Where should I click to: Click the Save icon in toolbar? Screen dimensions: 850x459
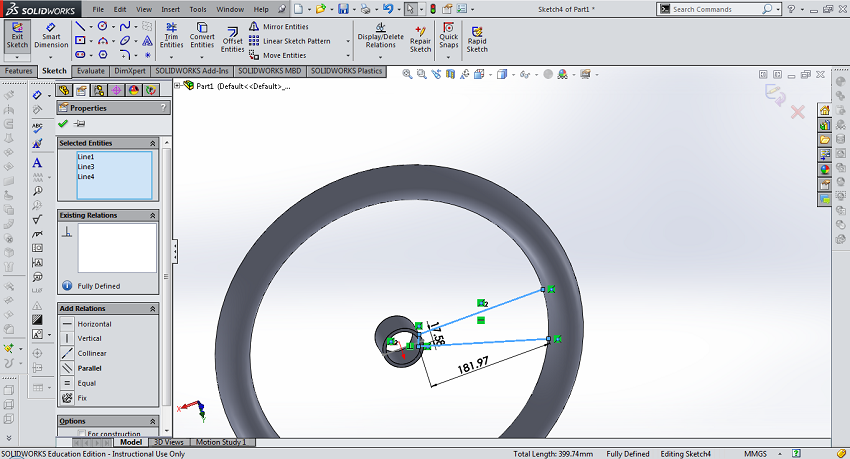pos(343,9)
